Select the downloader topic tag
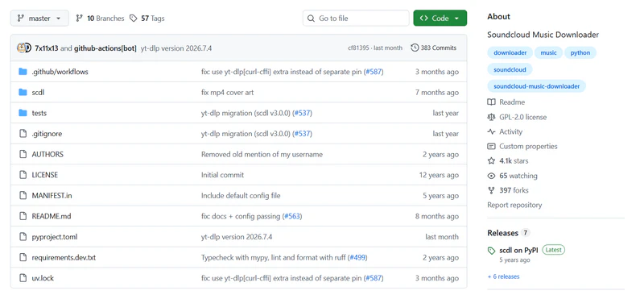 click(x=510, y=52)
